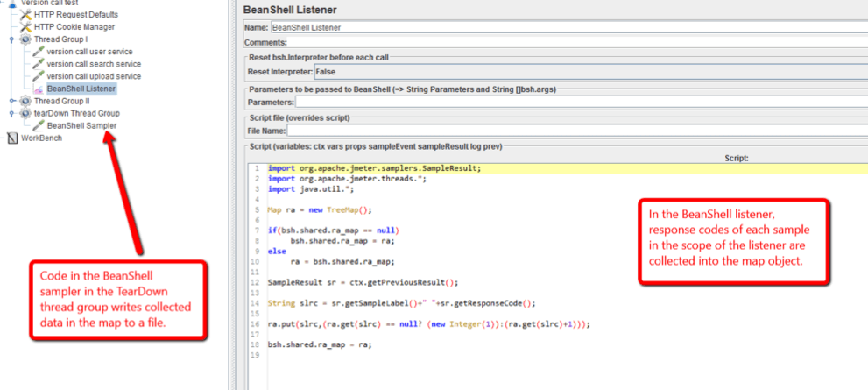Click script line 2 importing jmeter.threads
This screenshot has width=868, height=390.
(347, 179)
